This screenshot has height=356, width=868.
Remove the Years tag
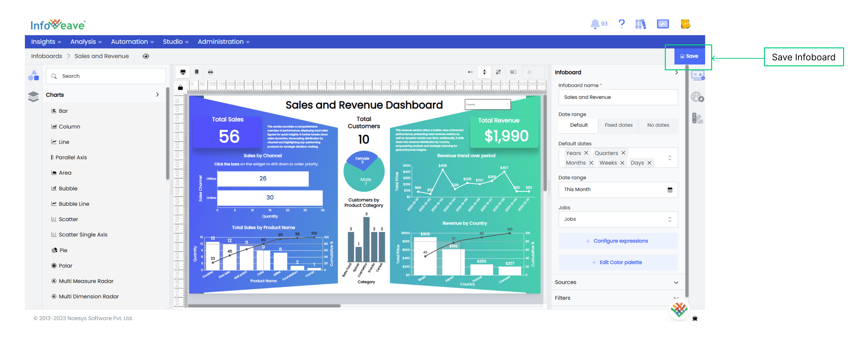(x=586, y=153)
